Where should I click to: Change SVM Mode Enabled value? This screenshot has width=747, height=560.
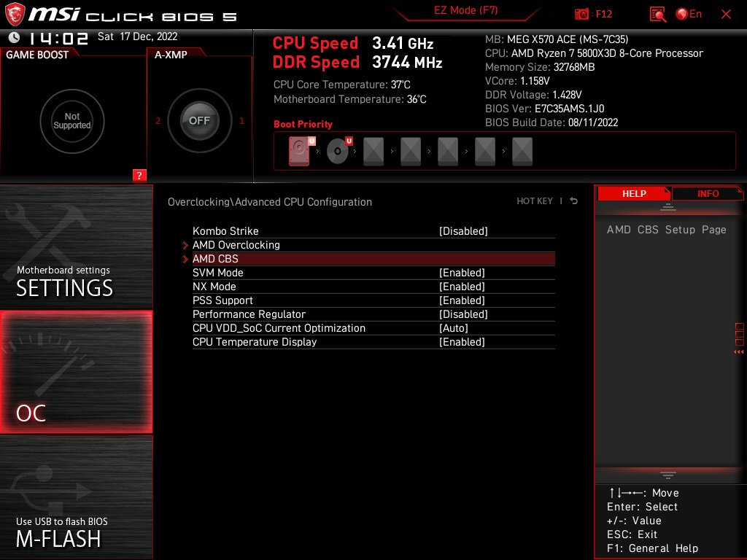pos(462,273)
